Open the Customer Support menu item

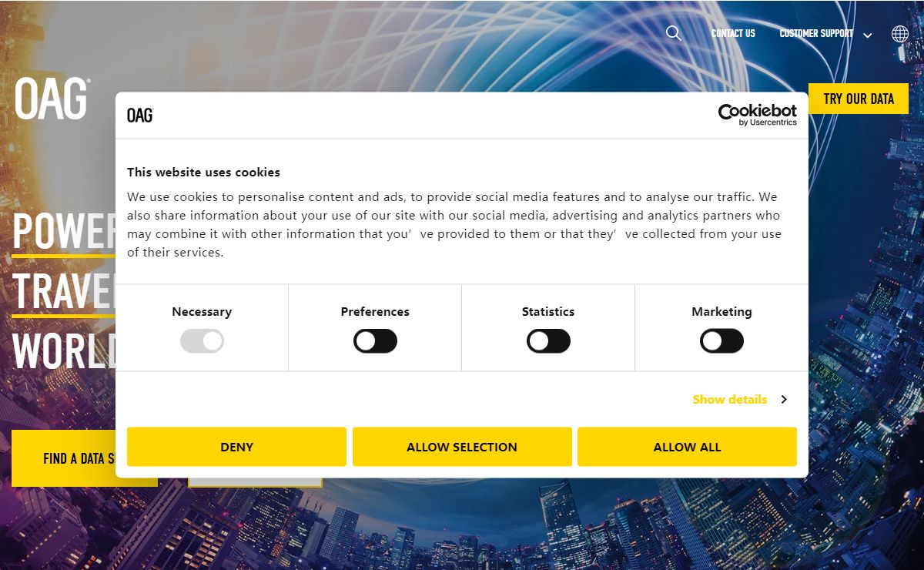pyautogui.click(x=816, y=33)
